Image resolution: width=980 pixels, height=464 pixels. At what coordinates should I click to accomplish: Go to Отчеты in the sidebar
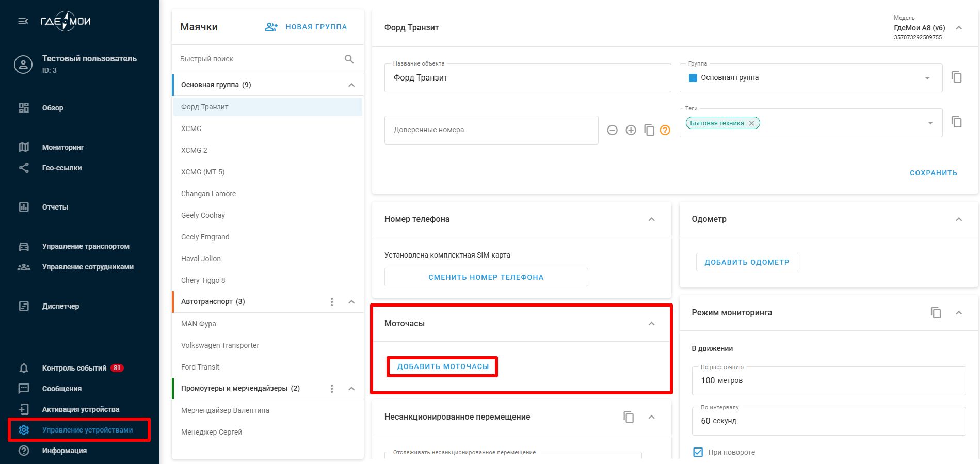55,207
